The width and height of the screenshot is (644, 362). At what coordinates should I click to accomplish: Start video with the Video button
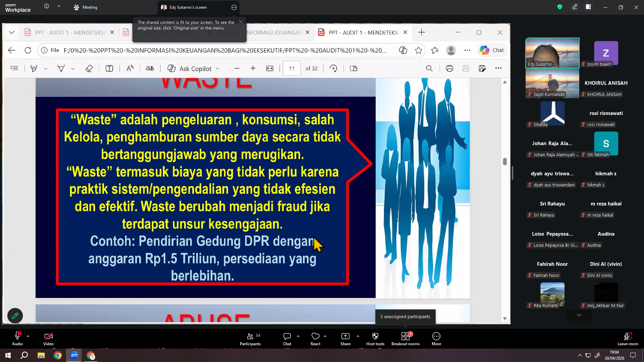click(x=48, y=339)
